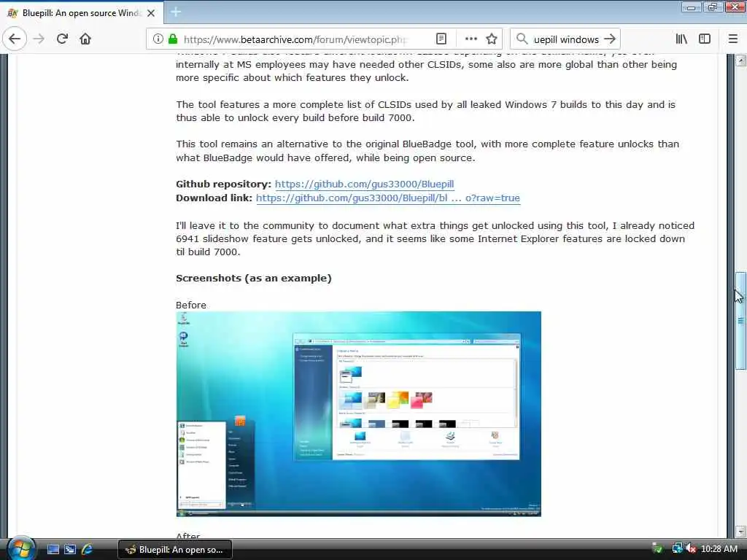Open the Library bookshelf icon

[681, 39]
